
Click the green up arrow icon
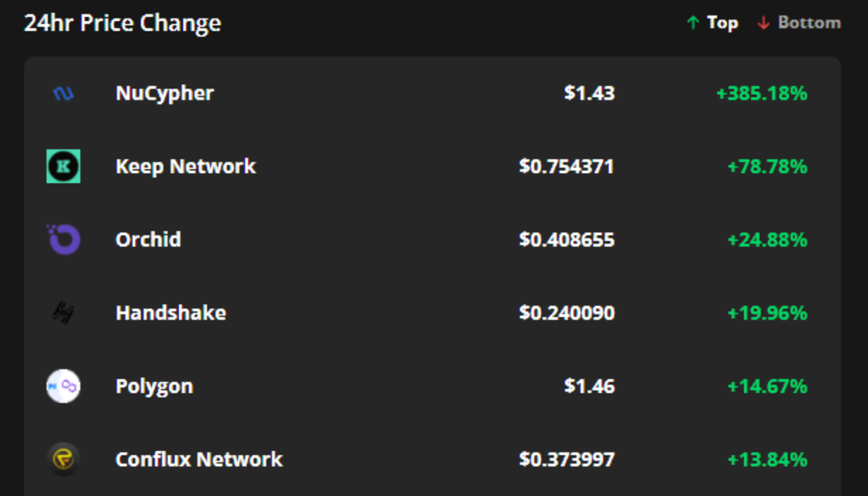point(693,23)
